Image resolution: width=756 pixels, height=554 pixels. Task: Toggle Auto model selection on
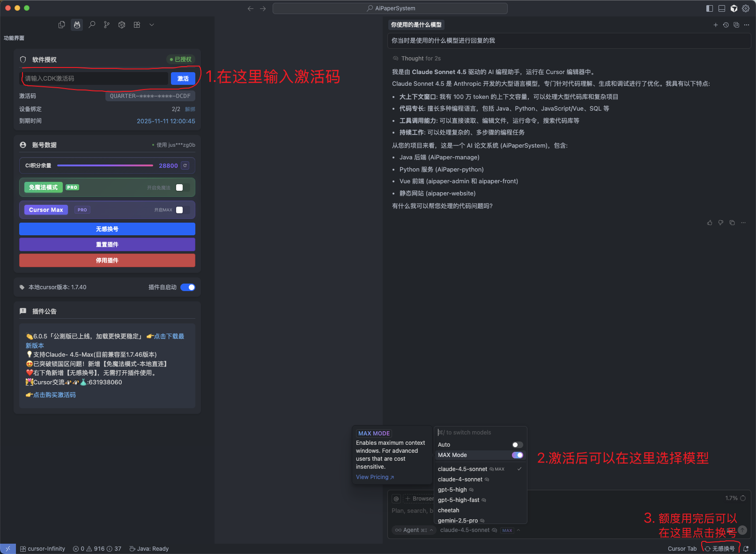click(517, 445)
